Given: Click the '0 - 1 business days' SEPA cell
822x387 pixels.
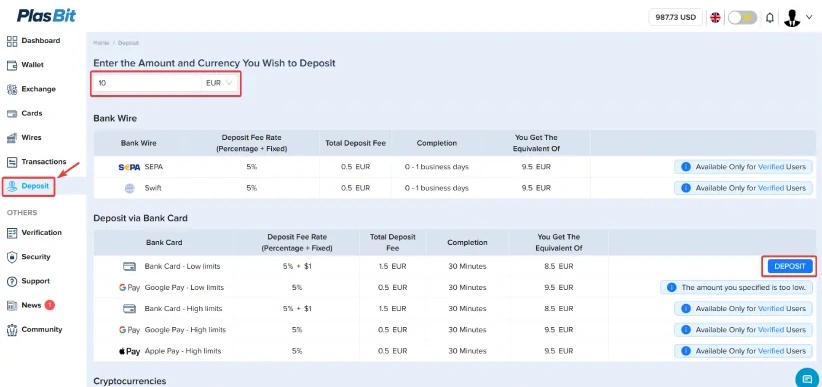Looking at the screenshot, I should point(437,167).
